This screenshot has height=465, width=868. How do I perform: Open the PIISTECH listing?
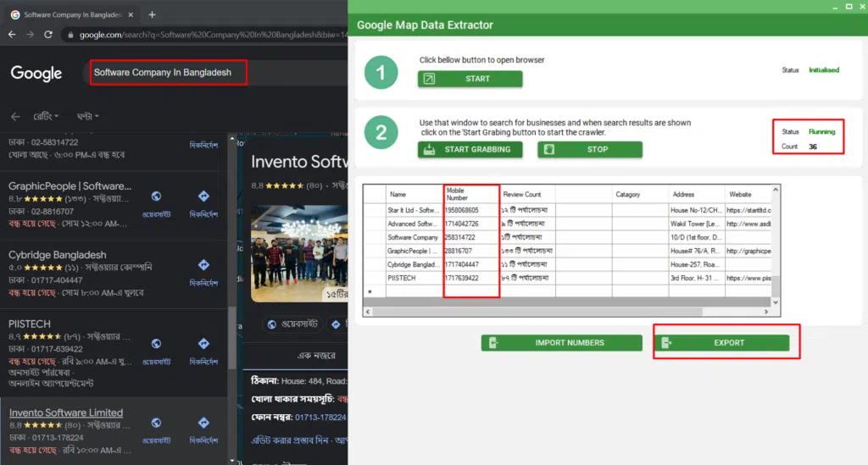(30, 324)
